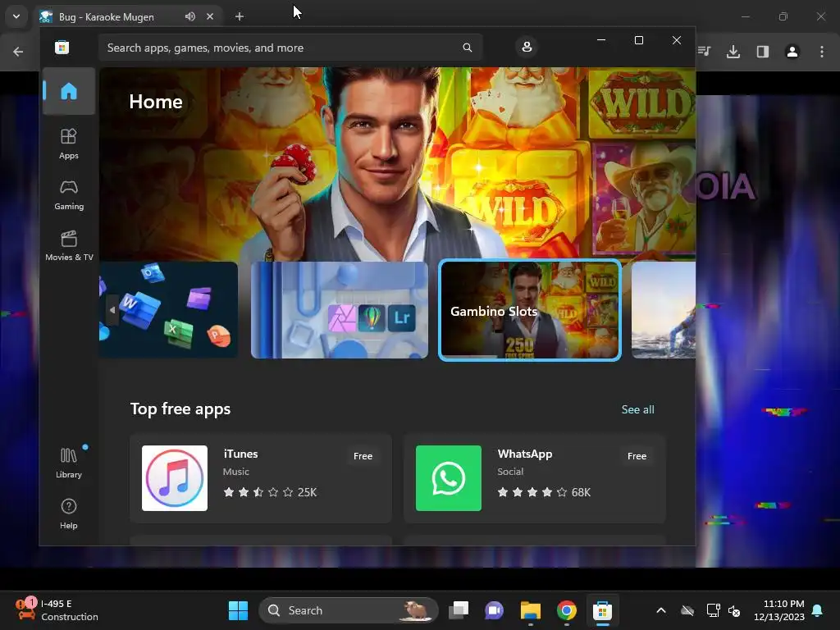Screen dimensions: 840x630
Task: Click the Free button for WhatsApp
Action: (x=637, y=456)
